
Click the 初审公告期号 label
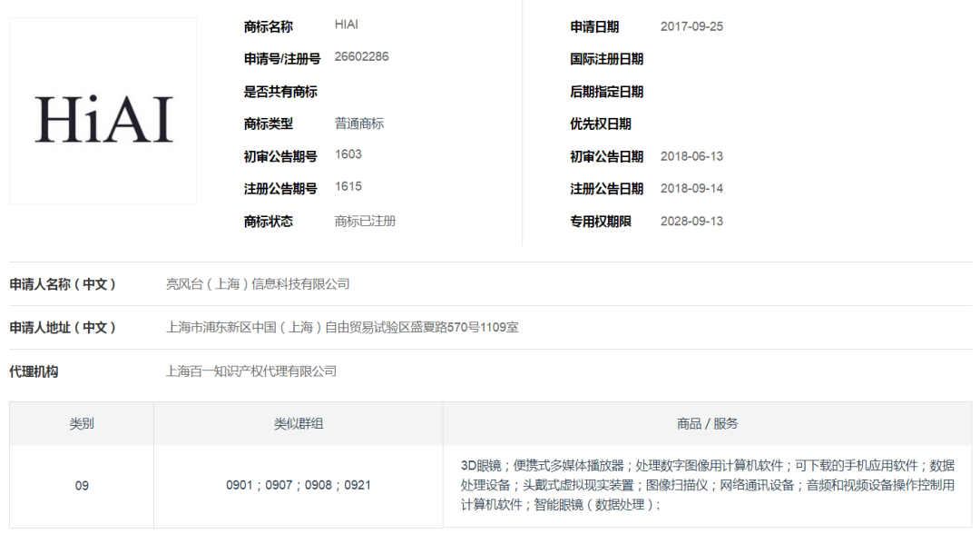(280, 157)
